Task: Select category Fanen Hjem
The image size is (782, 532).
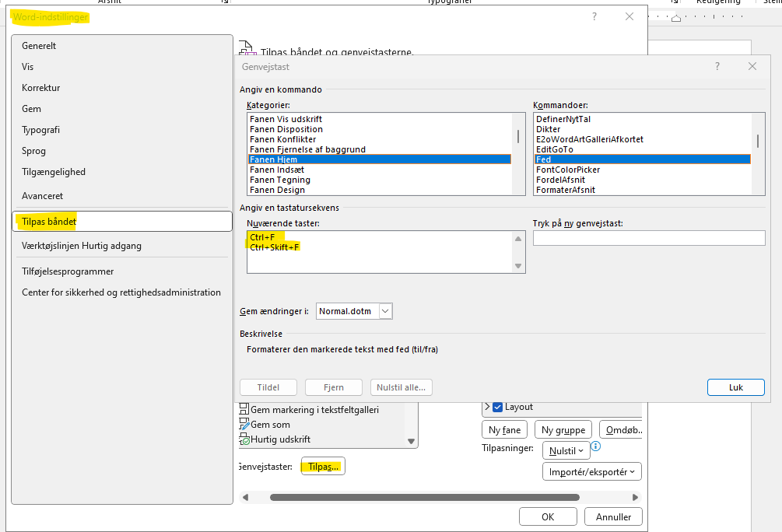Action: coord(380,159)
